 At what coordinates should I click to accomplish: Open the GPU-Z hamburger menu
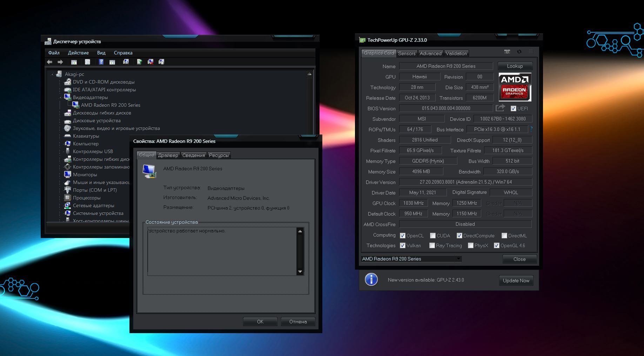pyautogui.click(x=531, y=52)
